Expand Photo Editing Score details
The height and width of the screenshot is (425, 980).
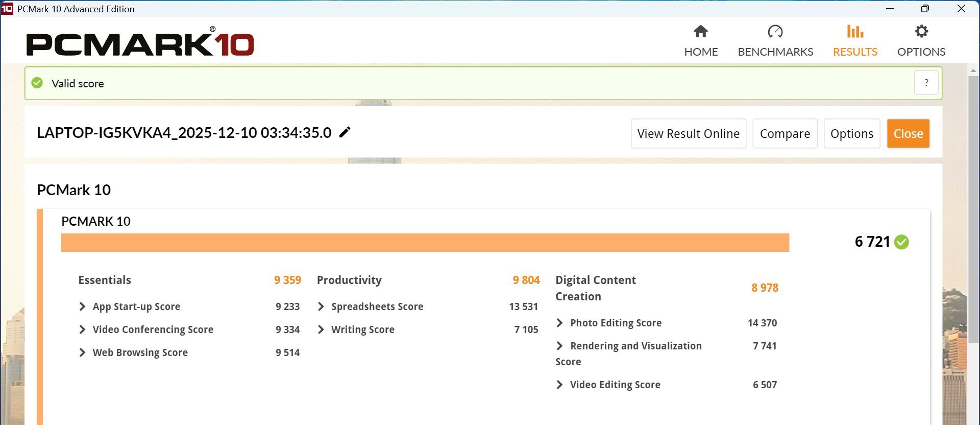pos(559,323)
